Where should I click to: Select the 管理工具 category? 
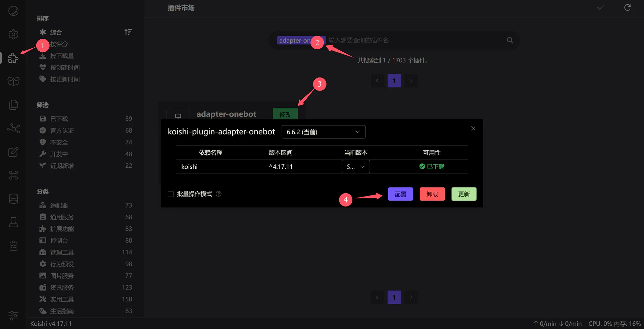(86, 252)
